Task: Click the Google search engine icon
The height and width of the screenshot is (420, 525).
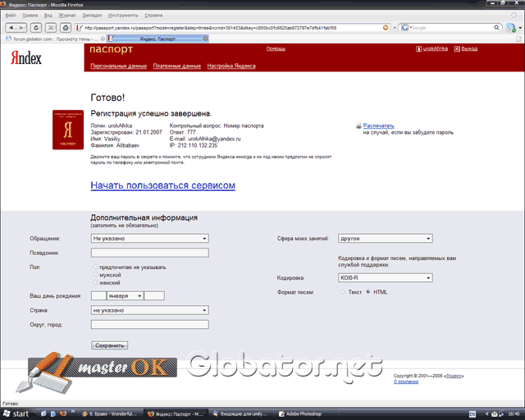Action: pyautogui.click(x=404, y=28)
